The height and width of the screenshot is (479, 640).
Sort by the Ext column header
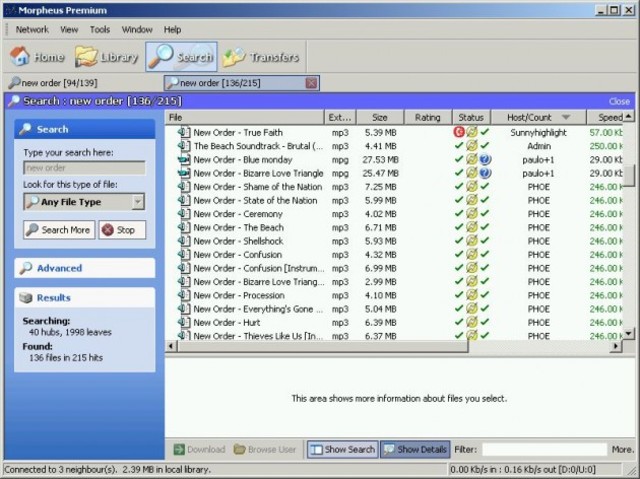pyautogui.click(x=340, y=118)
